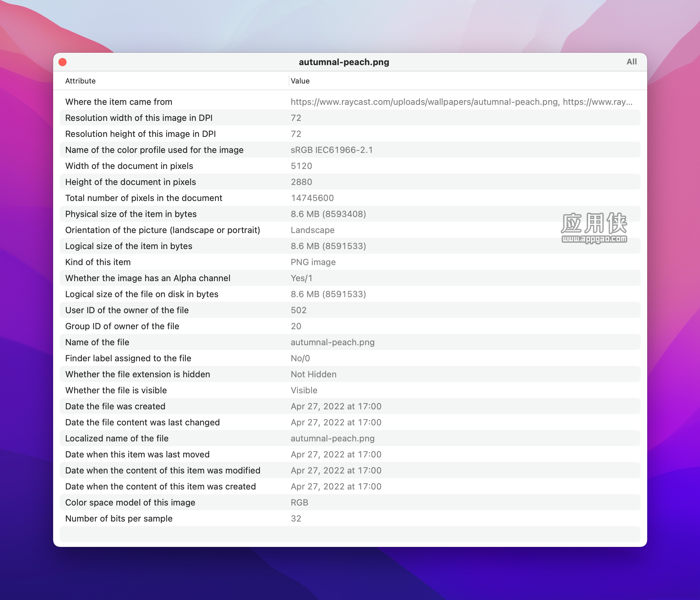
Task: Click the sRGB IEC61966-2.1 value
Action: click(x=332, y=150)
